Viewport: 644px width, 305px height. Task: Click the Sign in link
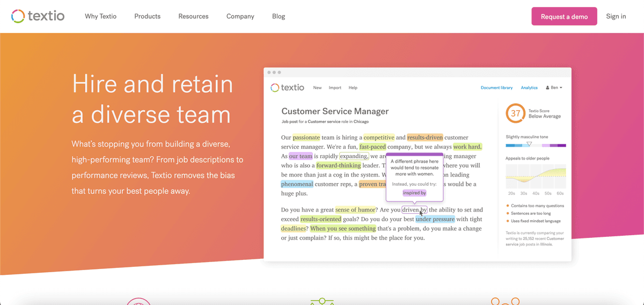616,16
